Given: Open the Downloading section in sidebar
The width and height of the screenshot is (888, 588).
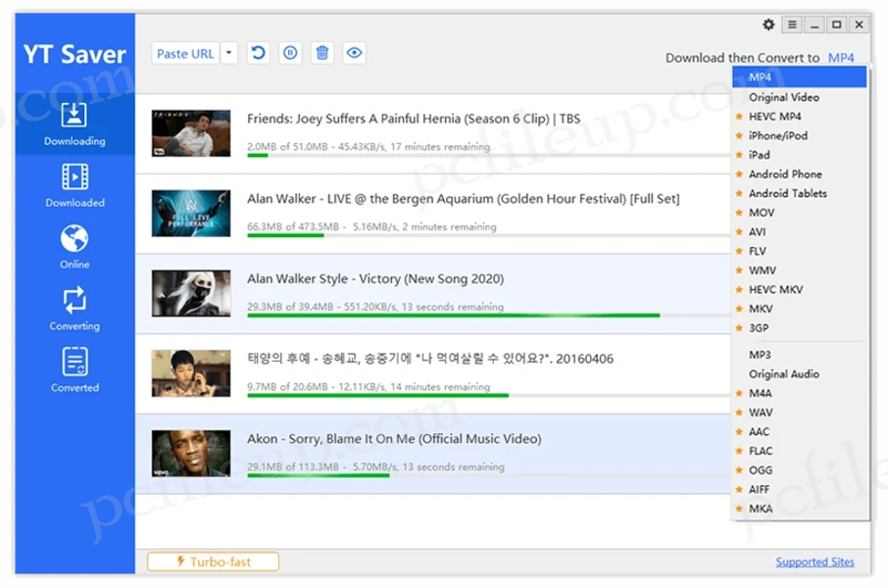Looking at the screenshot, I should click(x=74, y=122).
